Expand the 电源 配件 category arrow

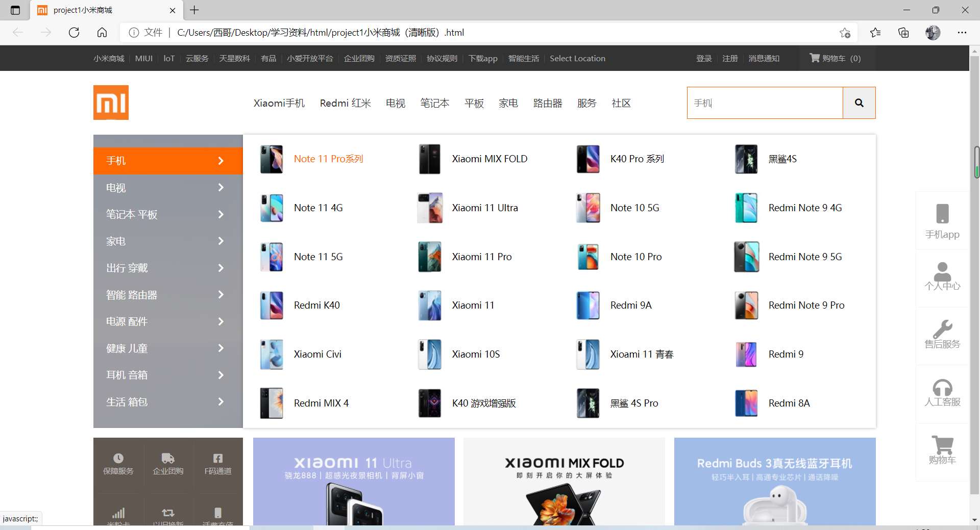click(221, 321)
